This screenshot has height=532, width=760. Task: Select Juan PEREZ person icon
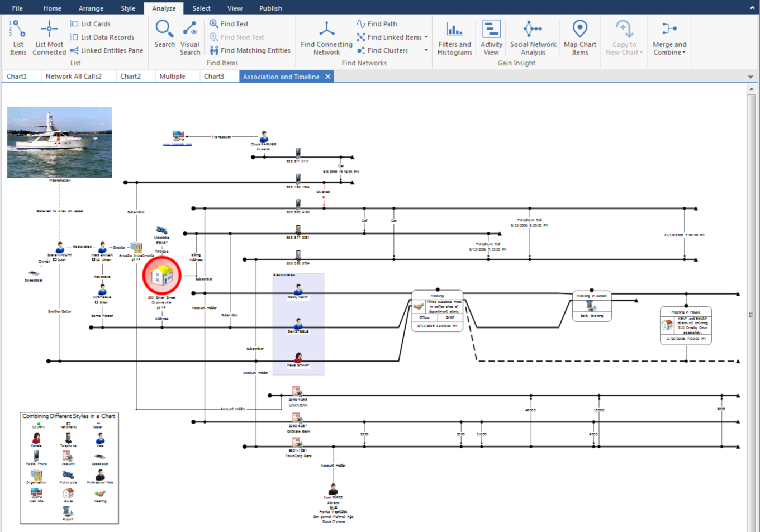[x=332, y=489]
